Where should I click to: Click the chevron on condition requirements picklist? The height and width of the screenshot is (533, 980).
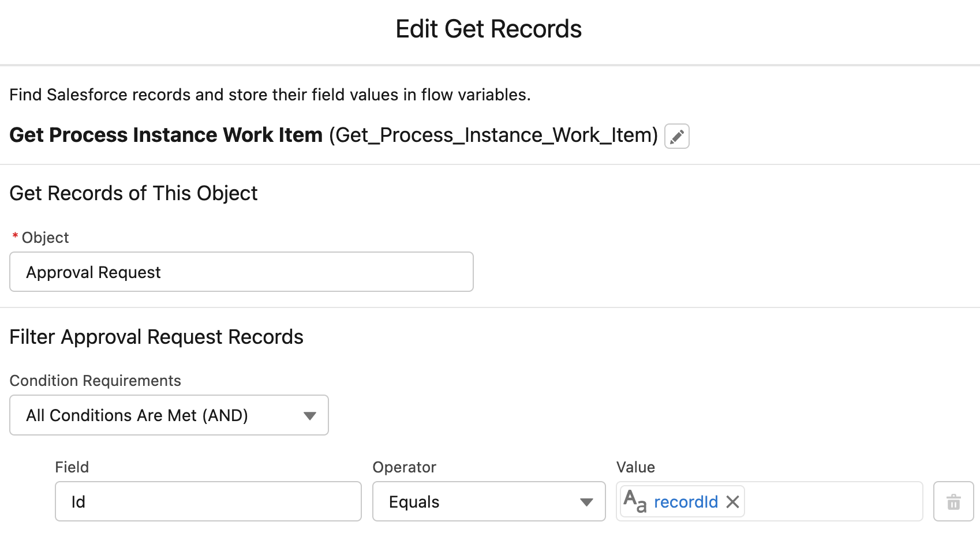coord(310,415)
